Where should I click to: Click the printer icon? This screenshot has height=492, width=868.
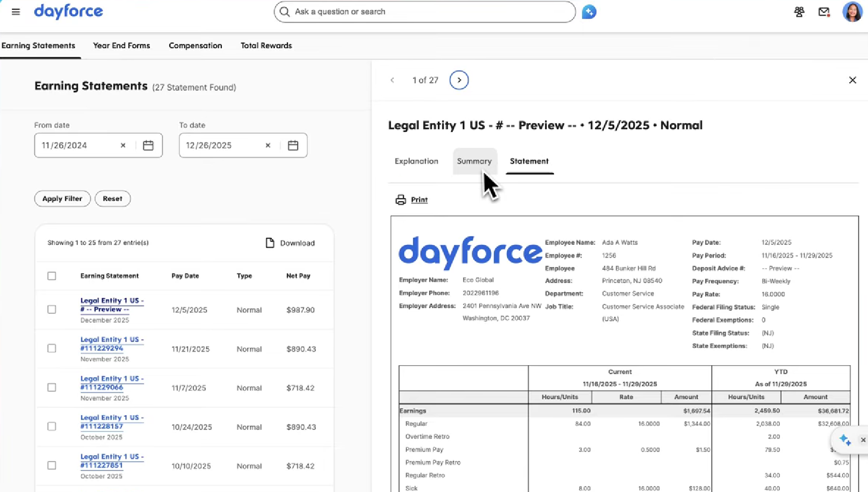[401, 200]
